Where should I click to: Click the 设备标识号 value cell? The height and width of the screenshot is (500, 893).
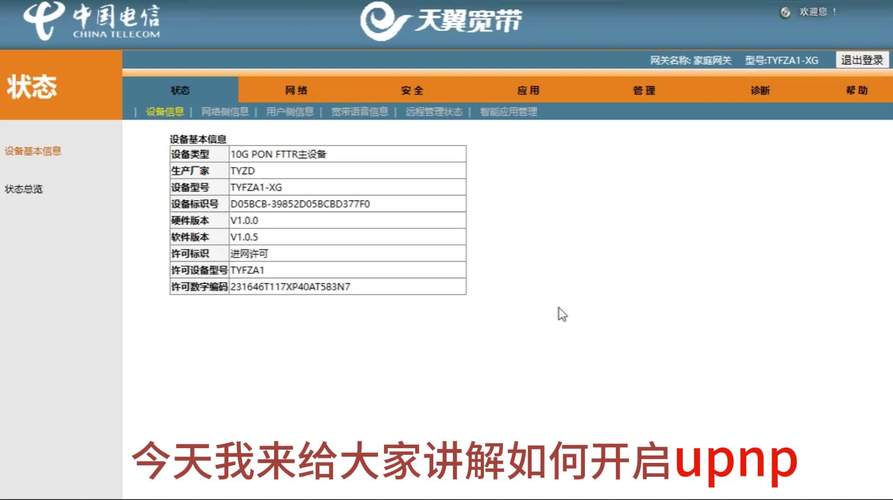pos(346,204)
